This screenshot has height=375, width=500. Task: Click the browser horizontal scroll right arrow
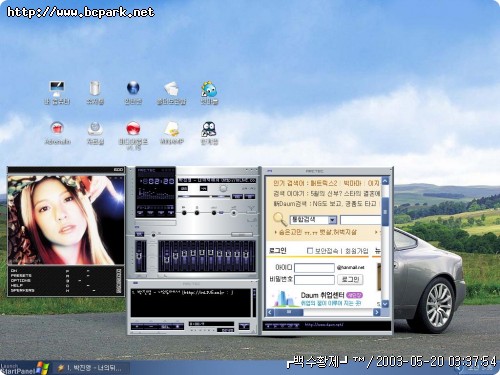377,312
